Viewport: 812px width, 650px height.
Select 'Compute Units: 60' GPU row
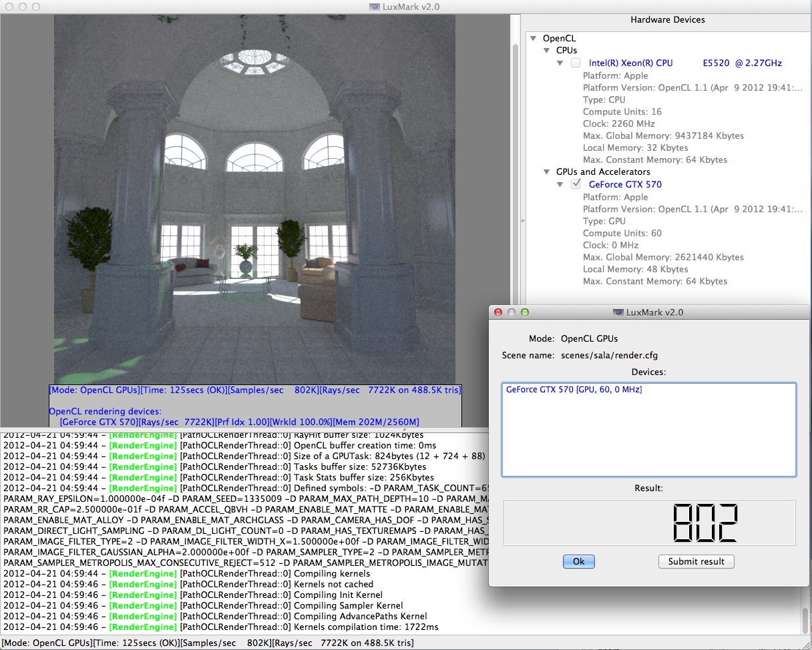pos(622,233)
